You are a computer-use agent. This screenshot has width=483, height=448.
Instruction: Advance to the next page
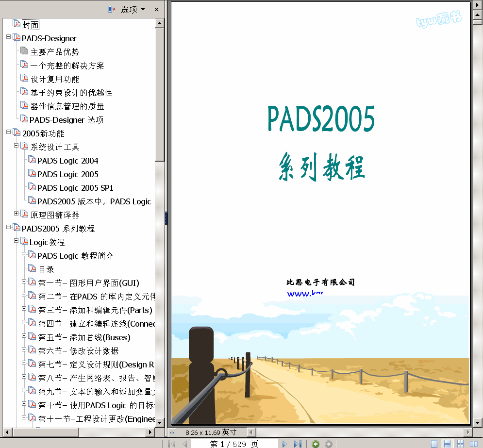point(285,444)
